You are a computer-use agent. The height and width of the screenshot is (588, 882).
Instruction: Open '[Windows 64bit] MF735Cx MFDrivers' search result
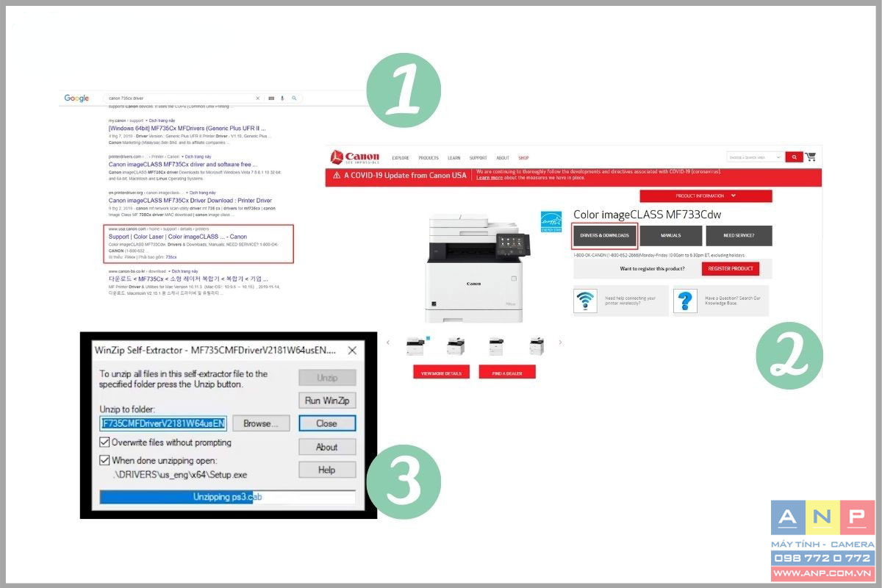click(x=187, y=128)
